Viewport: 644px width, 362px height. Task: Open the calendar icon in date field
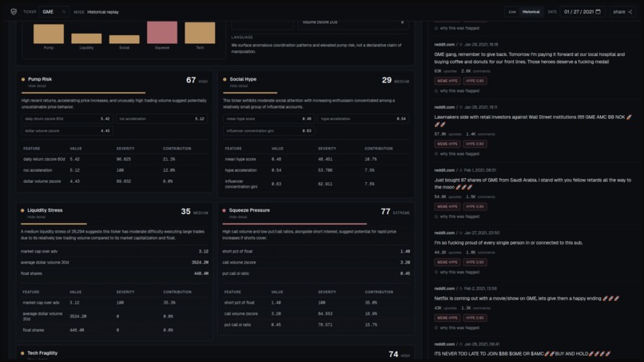tap(598, 11)
